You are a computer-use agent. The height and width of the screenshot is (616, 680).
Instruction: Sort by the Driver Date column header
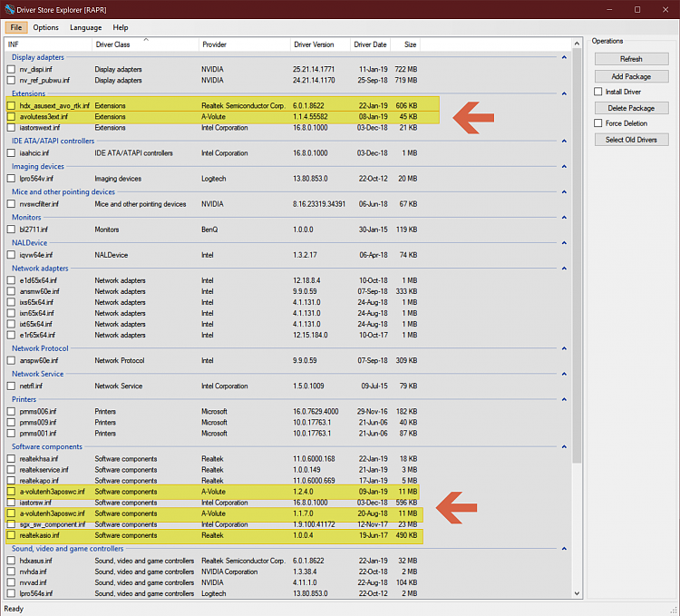pyautogui.click(x=370, y=44)
